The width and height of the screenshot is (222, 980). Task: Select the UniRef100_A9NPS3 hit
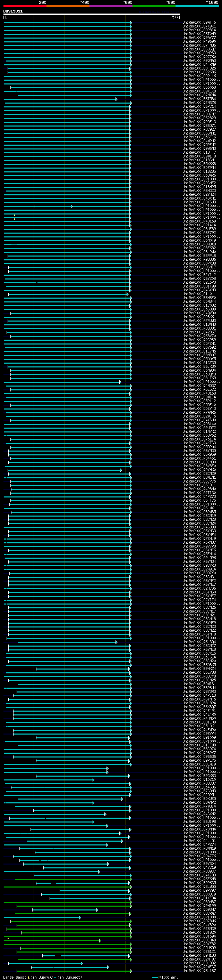click(199, 53)
